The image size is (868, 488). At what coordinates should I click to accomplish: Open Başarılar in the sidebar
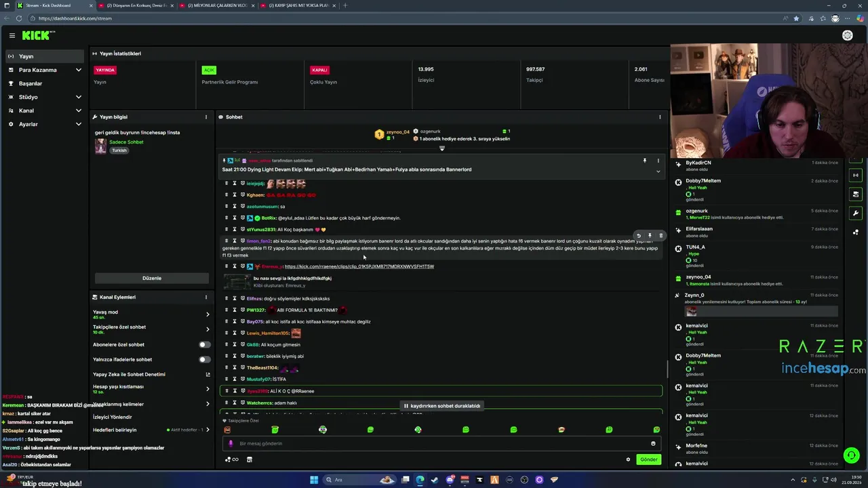pos(43,83)
